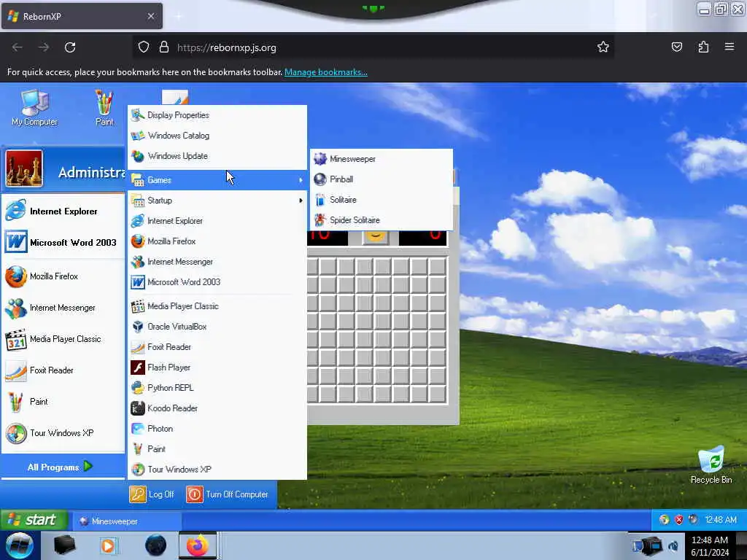Image resolution: width=747 pixels, height=560 pixels.
Task: Click Windows Catalog icon in programs list
Action: 138,136
